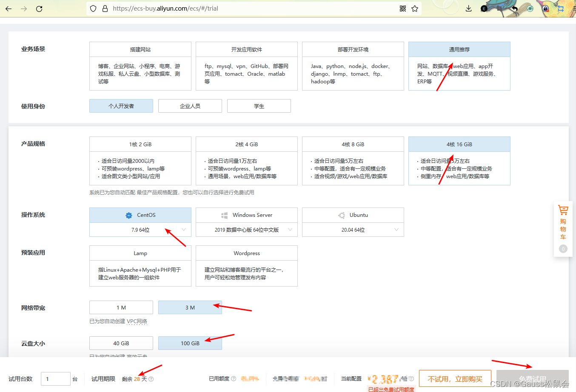Choose 个人开发者 as user identity

(121, 106)
